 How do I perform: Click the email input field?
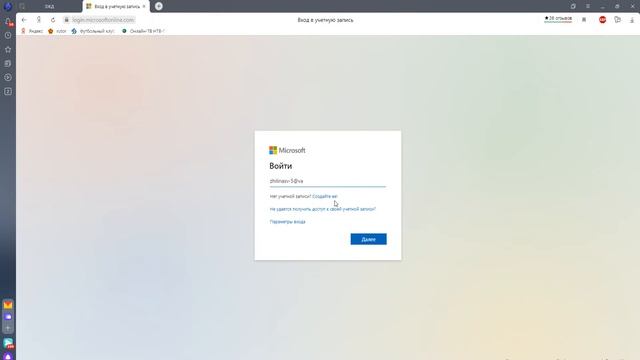[327, 181]
